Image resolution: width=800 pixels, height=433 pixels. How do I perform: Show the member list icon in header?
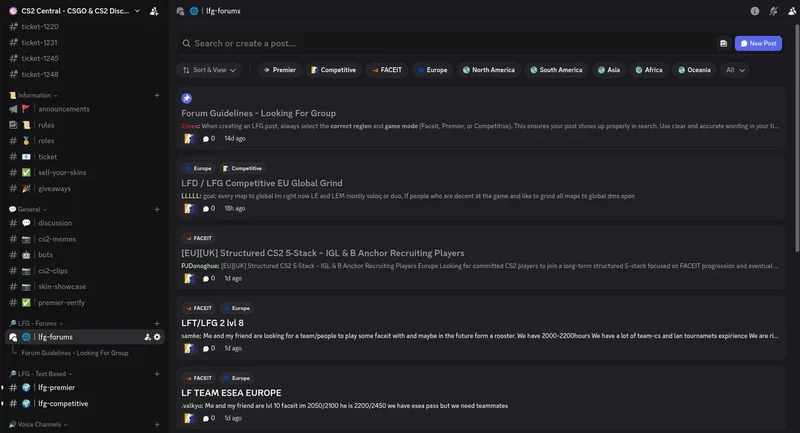click(x=792, y=11)
